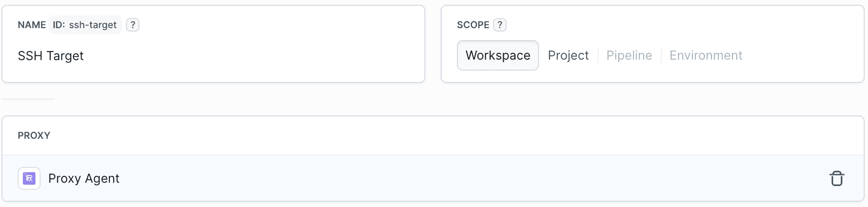Screen dimensions: 868x207
Task: Switch scope to Project
Action: tap(568, 55)
